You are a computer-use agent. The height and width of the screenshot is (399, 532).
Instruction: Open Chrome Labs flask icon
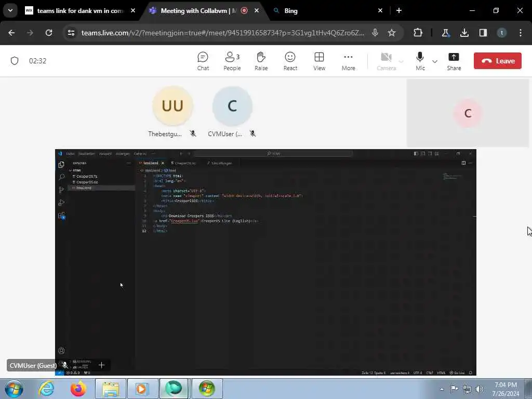445,33
